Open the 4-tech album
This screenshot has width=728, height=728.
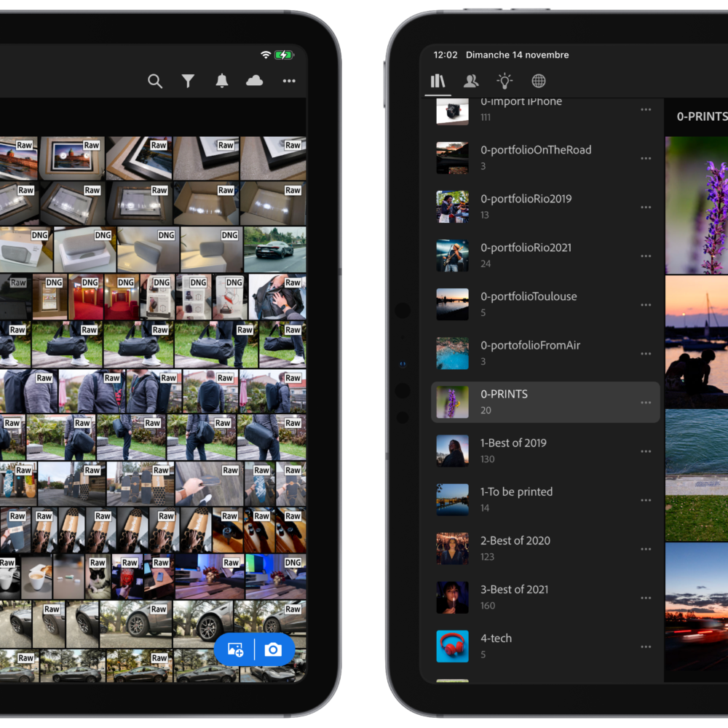[x=545, y=646]
